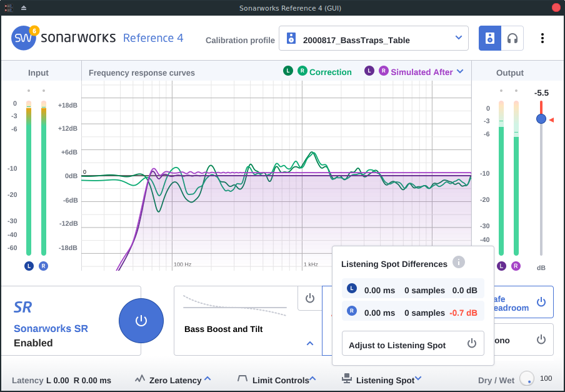Screen dimensions: 565x392
Task: Collapse the Listening Spot chevron
Action: pyautogui.click(x=418, y=378)
